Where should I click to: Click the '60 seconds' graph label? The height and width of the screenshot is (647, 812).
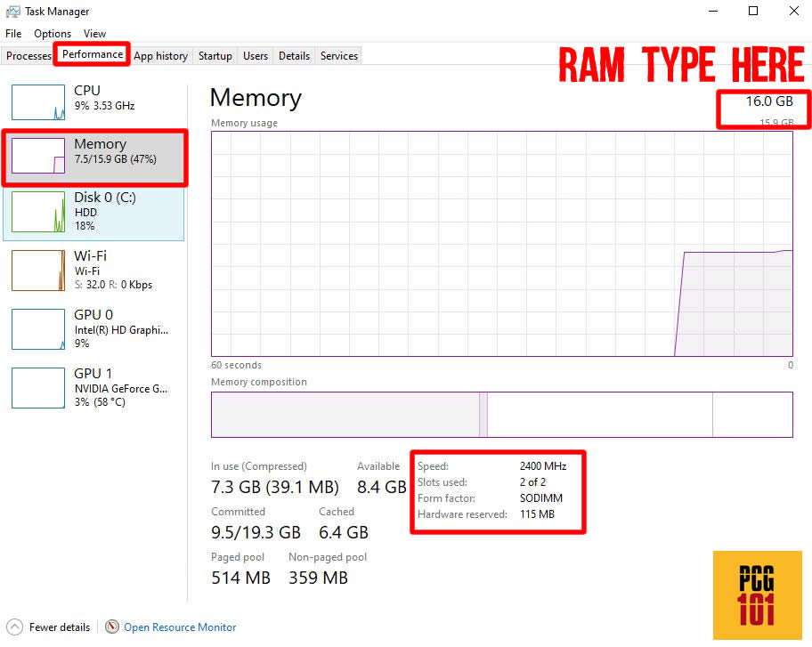[x=236, y=365]
